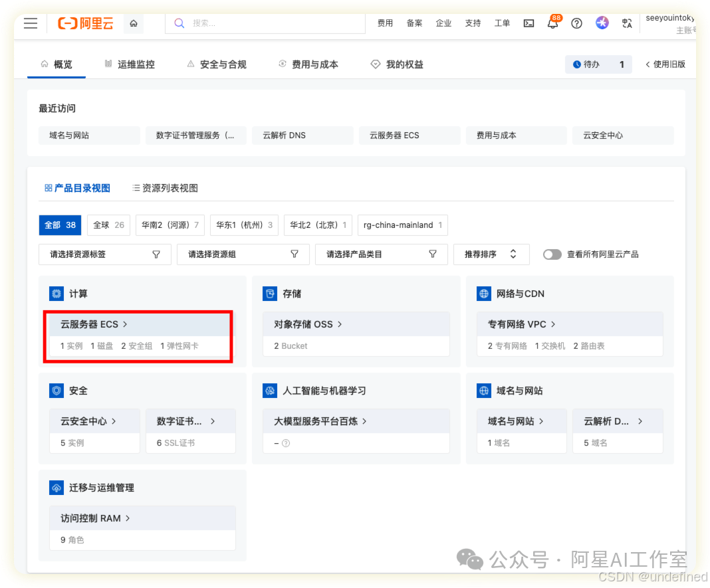Focus the top search input field

click(x=265, y=23)
